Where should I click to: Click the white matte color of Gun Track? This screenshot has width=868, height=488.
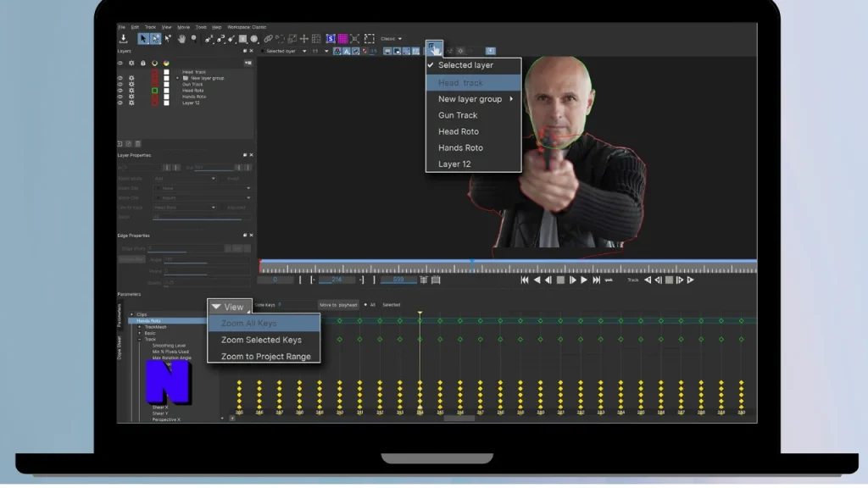[x=166, y=84]
